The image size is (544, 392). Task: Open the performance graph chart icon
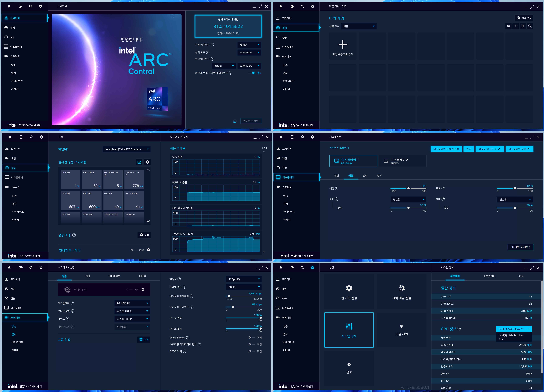click(x=139, y=162)
